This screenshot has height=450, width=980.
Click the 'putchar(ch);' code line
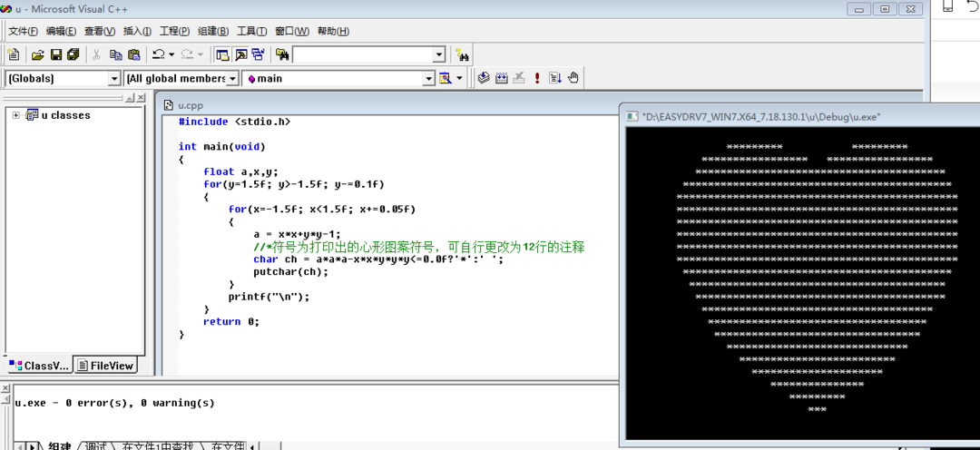(290, 272)
